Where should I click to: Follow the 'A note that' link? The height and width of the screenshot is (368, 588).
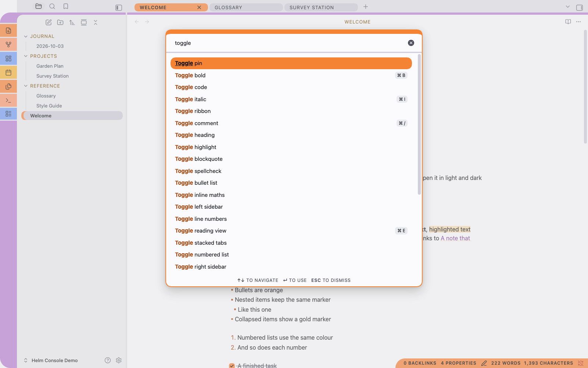click(x=455, y=238)
